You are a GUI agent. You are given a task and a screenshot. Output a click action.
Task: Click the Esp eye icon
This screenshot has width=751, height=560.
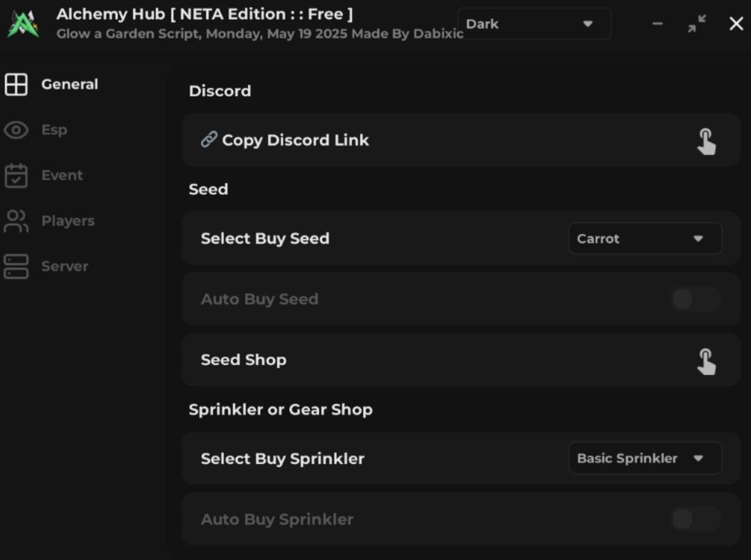click(x=16, y=130)
